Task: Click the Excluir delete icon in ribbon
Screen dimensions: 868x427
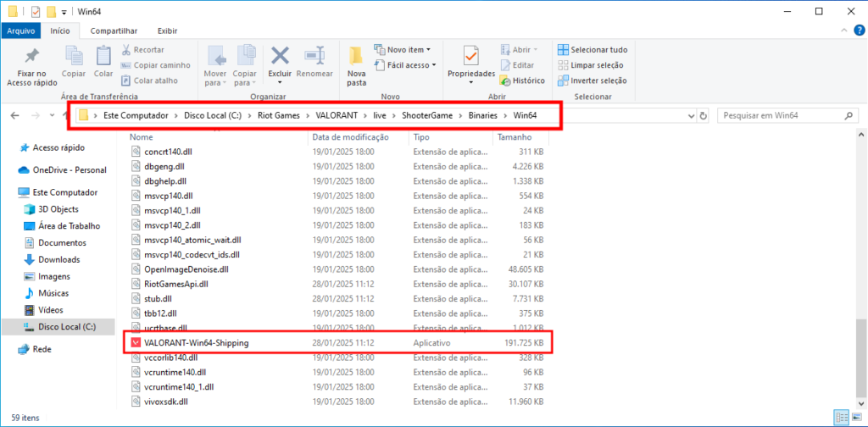Action: (x=280, y=63)
